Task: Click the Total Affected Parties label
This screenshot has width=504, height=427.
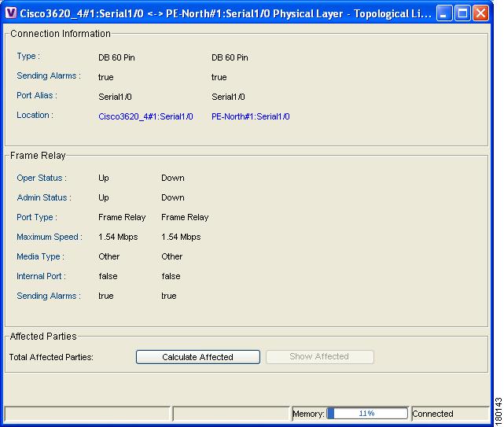Action: (51, 357)
